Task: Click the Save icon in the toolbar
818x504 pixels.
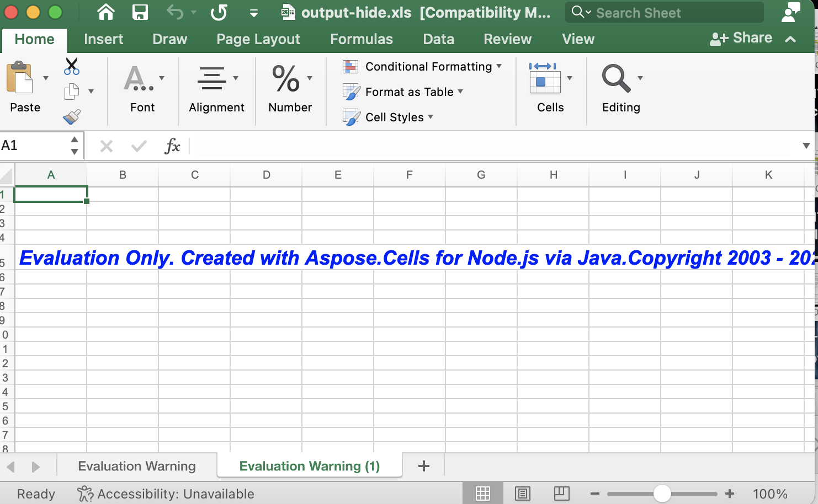Action: point(140,12)
